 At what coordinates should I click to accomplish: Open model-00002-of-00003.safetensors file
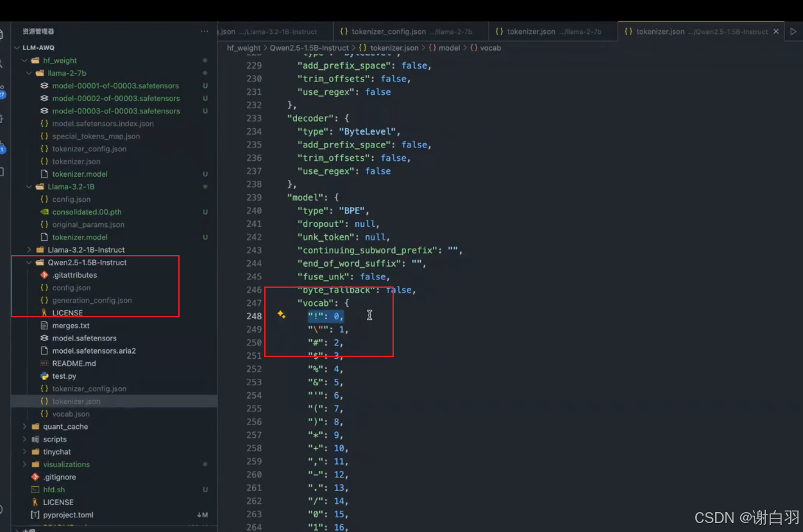point(115,99)
